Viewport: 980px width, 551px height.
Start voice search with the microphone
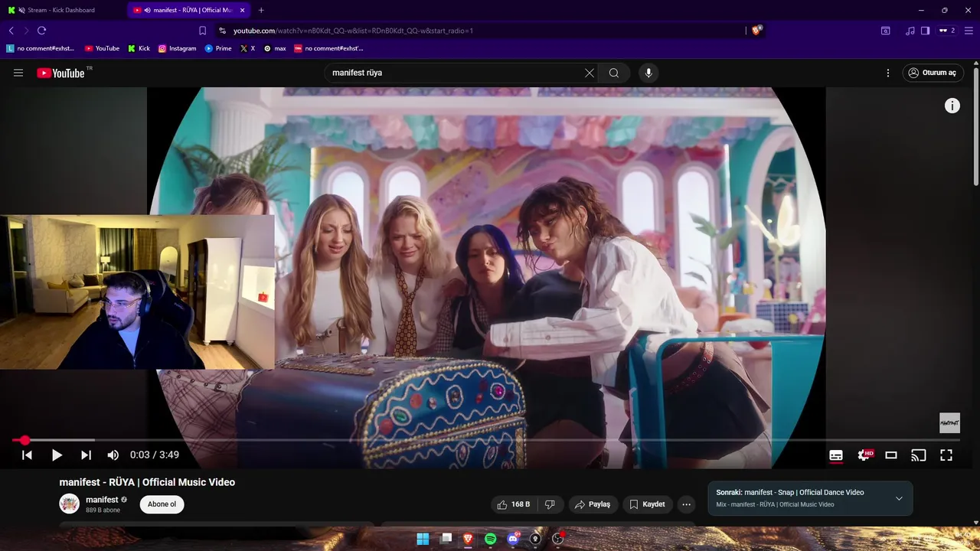pos(648,73)
